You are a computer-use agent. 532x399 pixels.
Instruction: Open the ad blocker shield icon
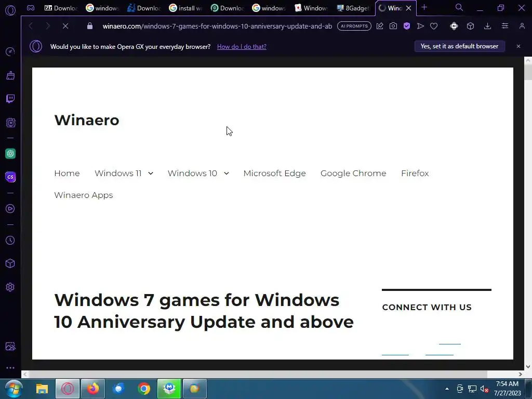(x=407, y=26)
